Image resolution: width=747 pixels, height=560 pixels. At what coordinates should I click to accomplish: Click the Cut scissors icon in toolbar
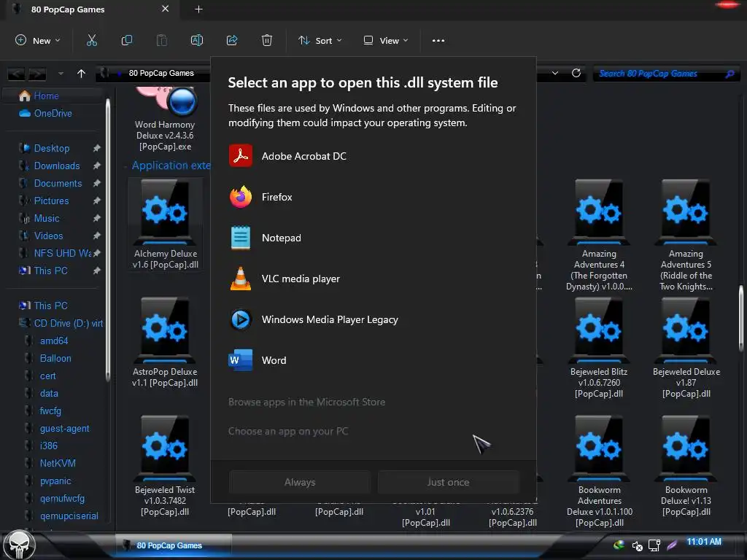[91, 41]
